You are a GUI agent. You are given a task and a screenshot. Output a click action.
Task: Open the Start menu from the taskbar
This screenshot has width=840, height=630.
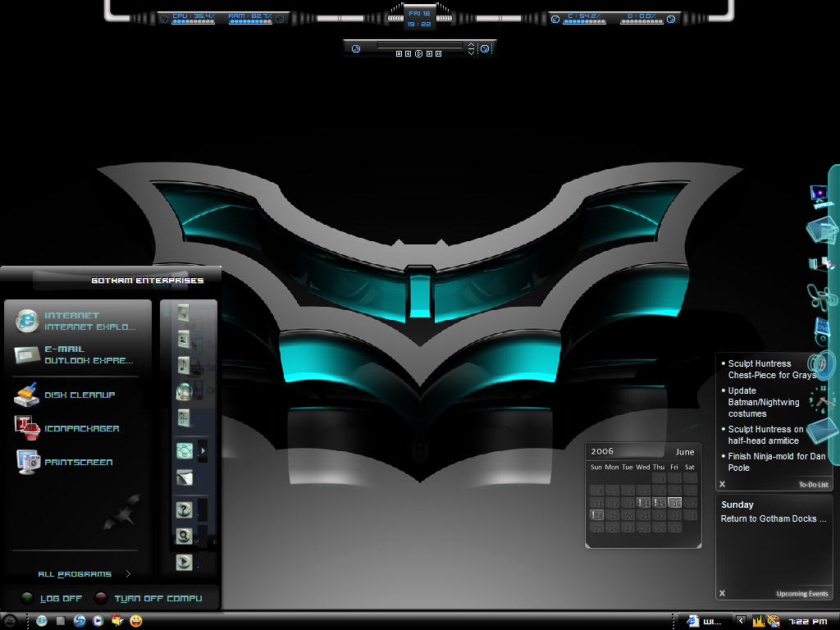pyautogui.click(x=10, y=620)
